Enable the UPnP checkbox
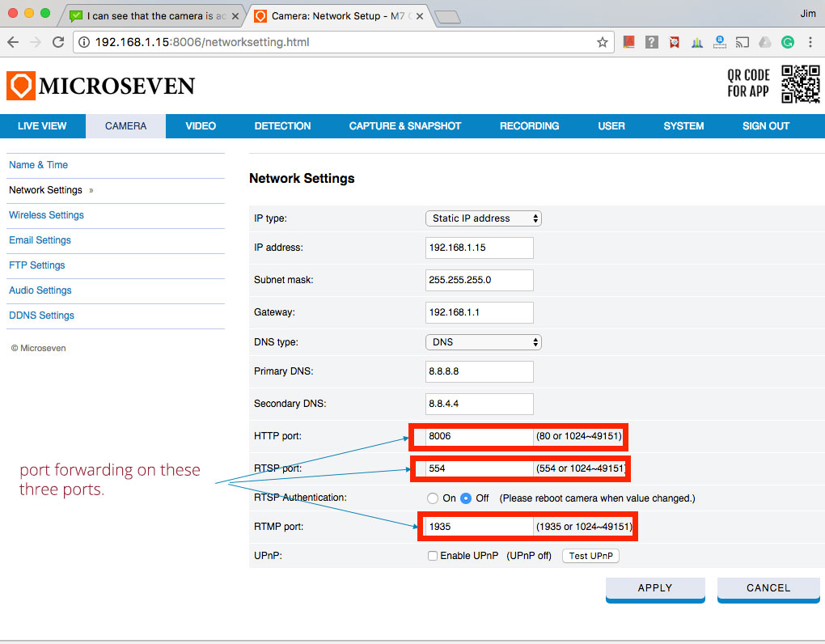 click(432, 555)
